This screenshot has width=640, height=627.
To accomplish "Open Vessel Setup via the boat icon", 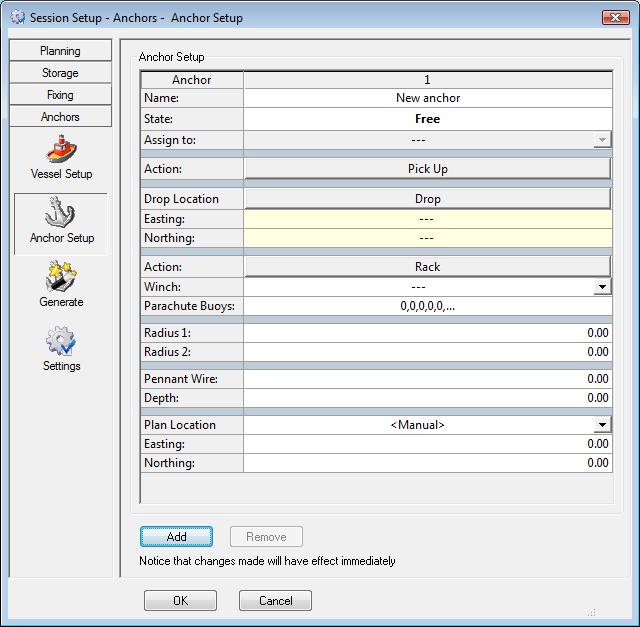I will point(61,150).
